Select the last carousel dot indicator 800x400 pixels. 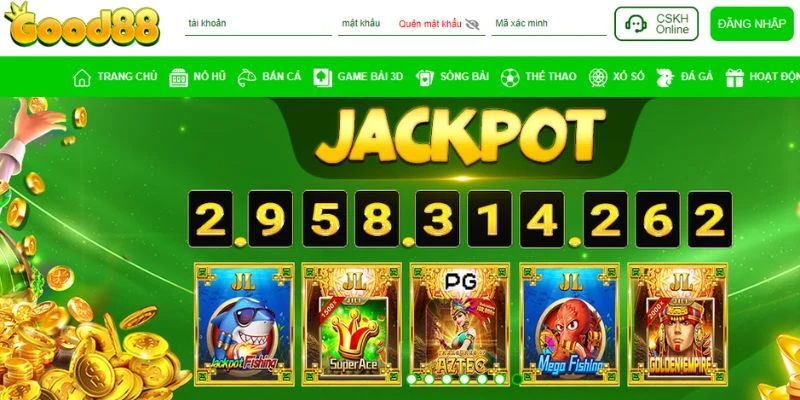517,379
